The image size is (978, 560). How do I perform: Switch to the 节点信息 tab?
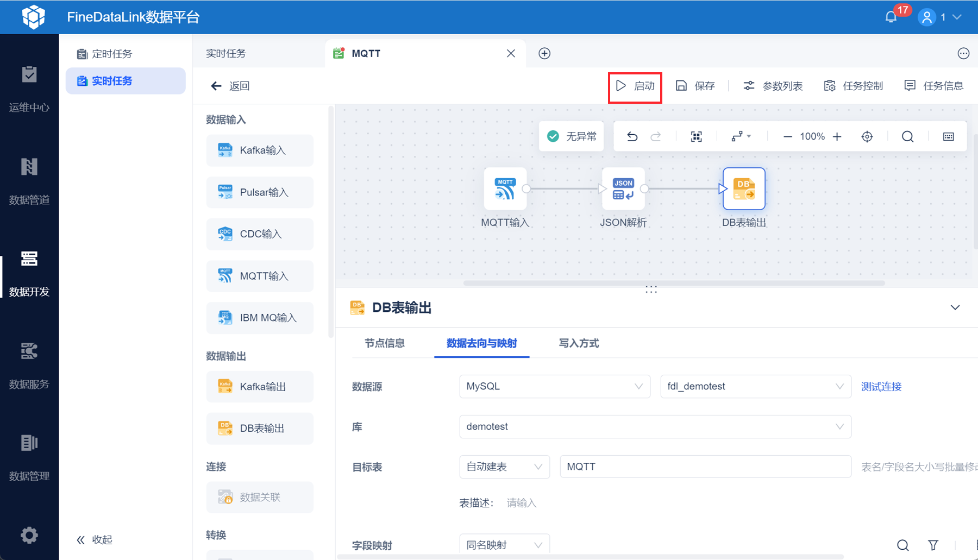click(384, 343)
